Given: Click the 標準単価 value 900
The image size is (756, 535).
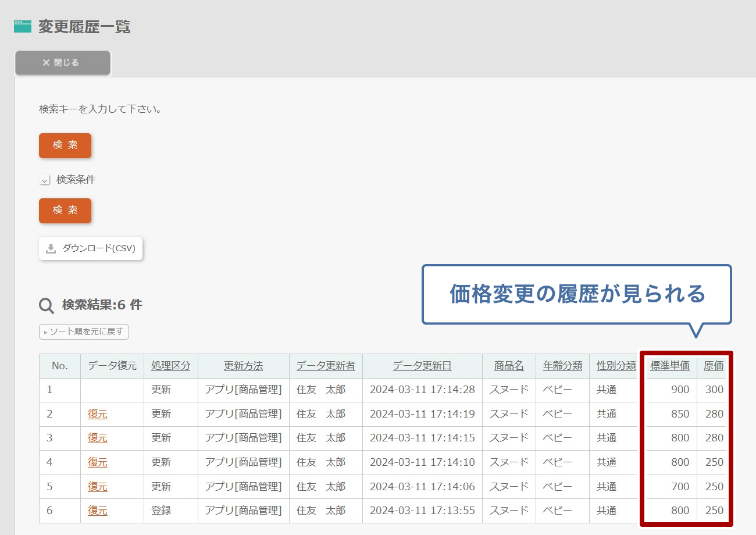Looking at the screenshot, I should click(x=680, y=390).
